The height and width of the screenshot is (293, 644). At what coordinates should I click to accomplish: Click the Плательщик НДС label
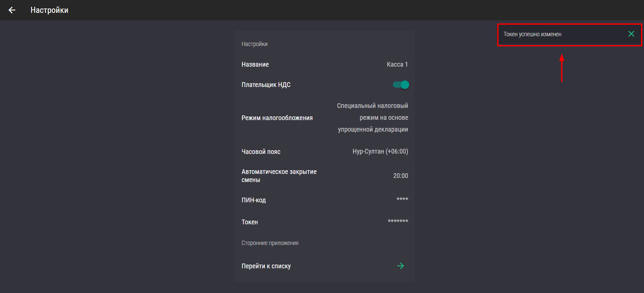(266, 85)
